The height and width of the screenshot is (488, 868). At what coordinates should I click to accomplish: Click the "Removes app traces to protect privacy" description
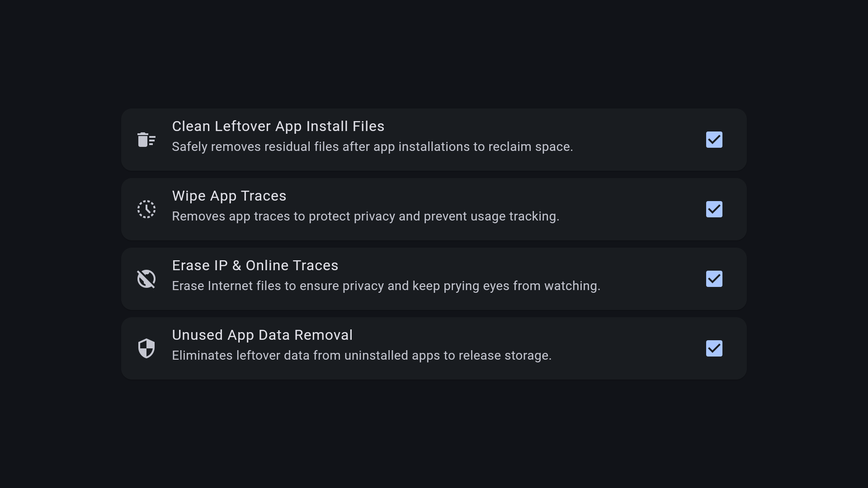click(365, 216)
